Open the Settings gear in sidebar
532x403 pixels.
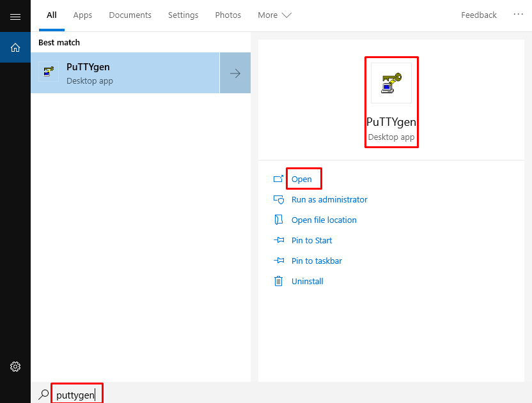[15, 367]
